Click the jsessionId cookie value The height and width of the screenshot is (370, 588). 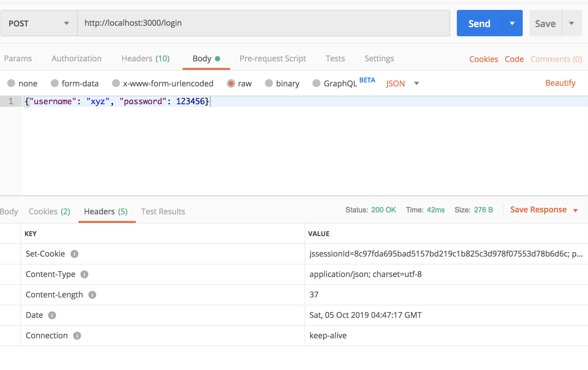pos(446,254)
